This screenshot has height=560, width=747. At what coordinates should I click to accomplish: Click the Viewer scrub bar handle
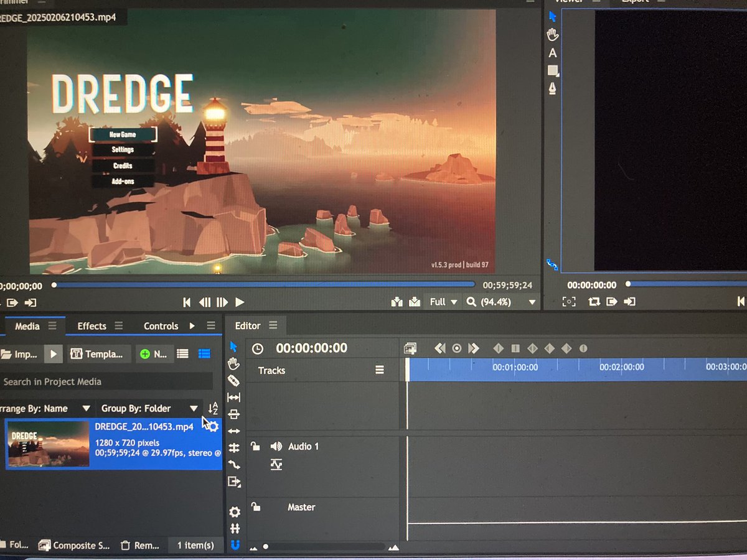[x=628, y=284]
